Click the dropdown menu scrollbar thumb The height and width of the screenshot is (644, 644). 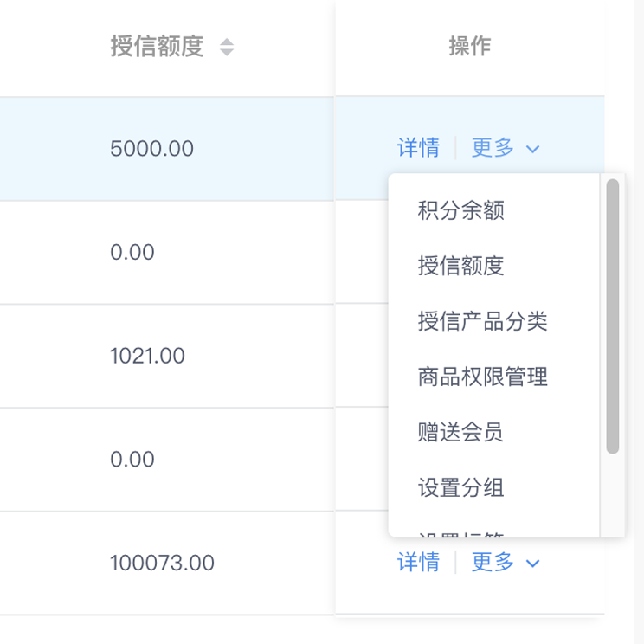[612, 316]
